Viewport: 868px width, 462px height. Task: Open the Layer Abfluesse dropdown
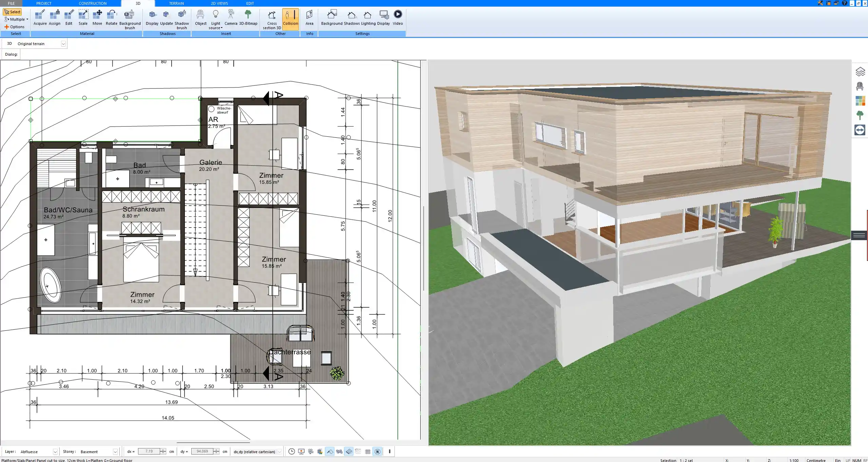click(55, 452)
